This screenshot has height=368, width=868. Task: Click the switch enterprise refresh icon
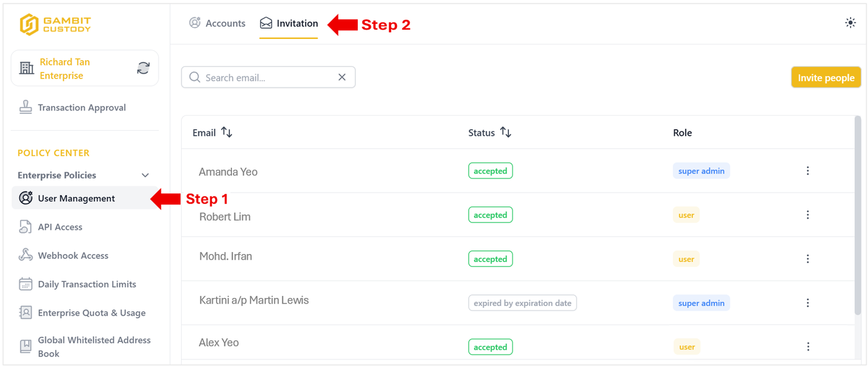coord(143,68)
